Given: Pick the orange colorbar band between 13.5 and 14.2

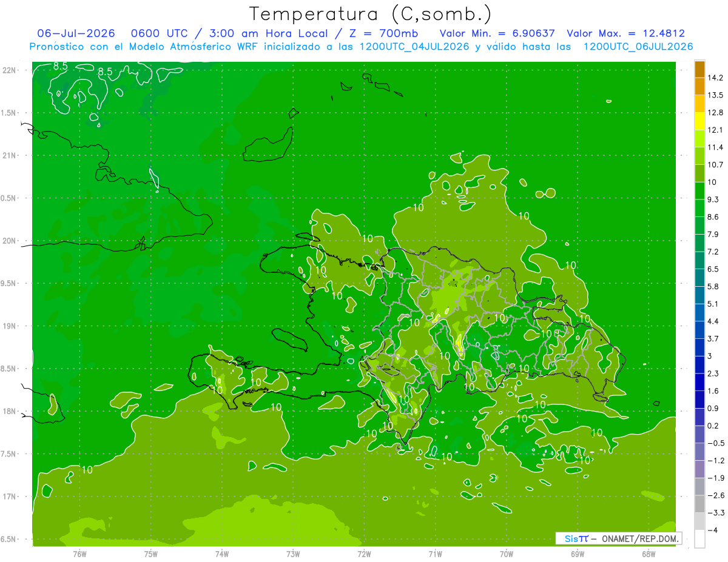Looking at the screenshot, I should (x=699, y=87).
